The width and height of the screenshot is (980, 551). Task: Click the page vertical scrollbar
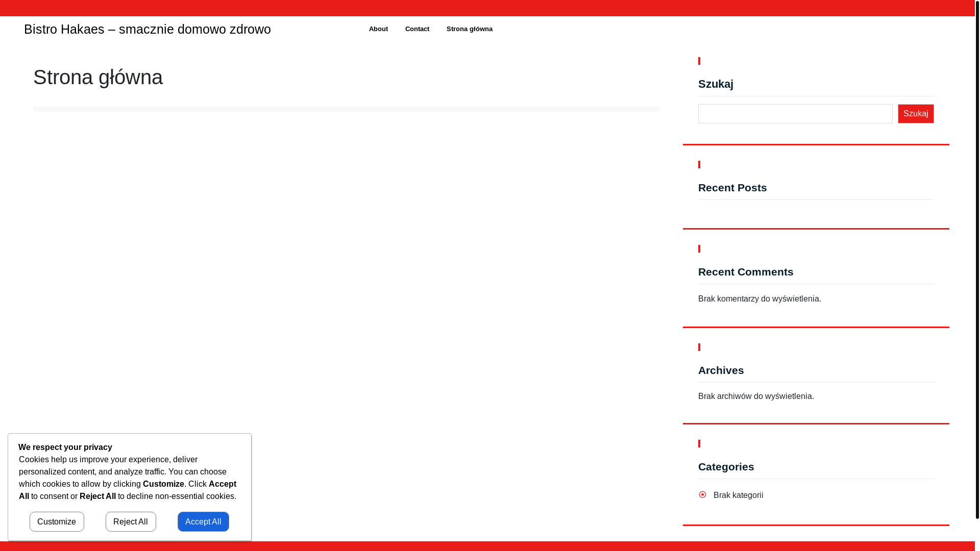click(977, 259)
